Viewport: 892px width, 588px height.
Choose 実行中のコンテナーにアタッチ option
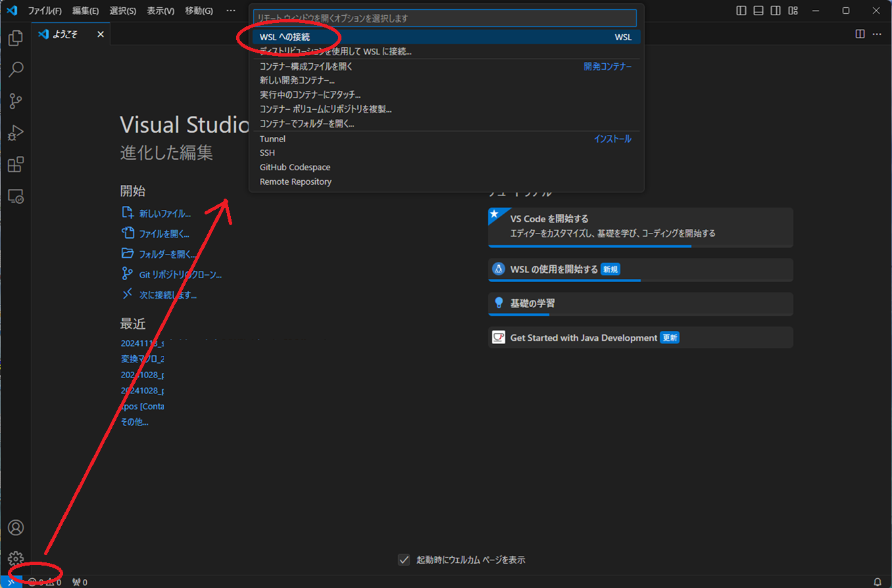pyautogui.click(x=446, y=95)
